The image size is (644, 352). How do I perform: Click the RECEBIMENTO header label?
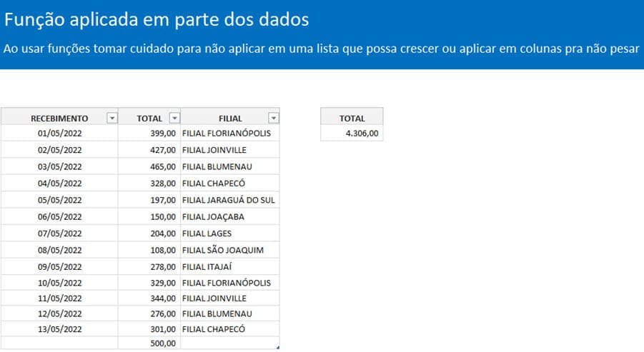tap(59, 119)
